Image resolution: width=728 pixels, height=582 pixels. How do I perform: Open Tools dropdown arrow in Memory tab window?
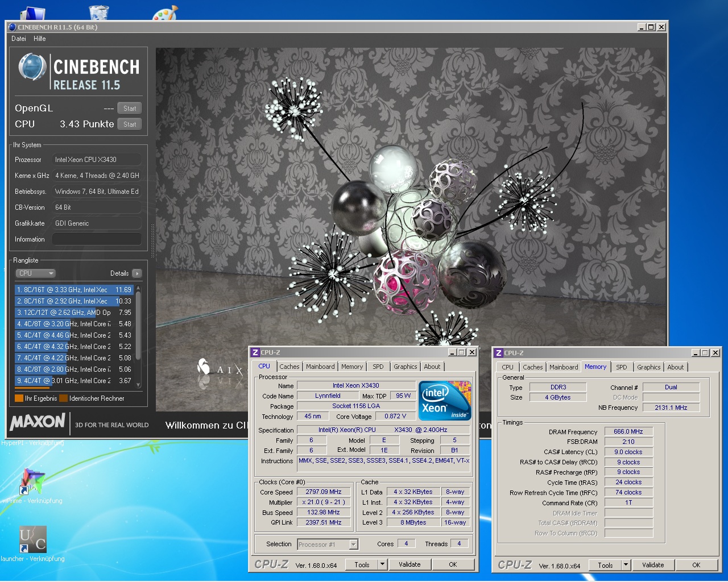point(626,565)
